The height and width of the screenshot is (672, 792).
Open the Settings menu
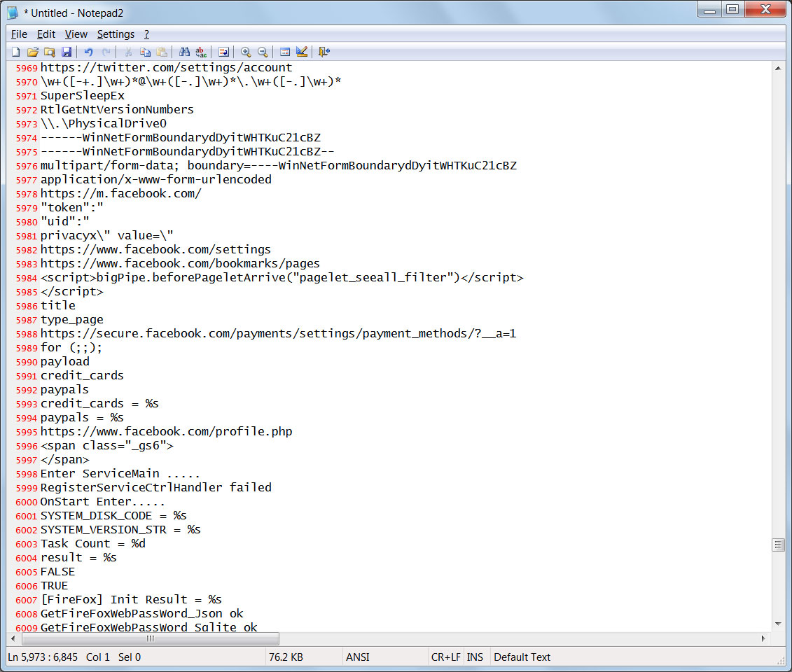coord(116,34)
